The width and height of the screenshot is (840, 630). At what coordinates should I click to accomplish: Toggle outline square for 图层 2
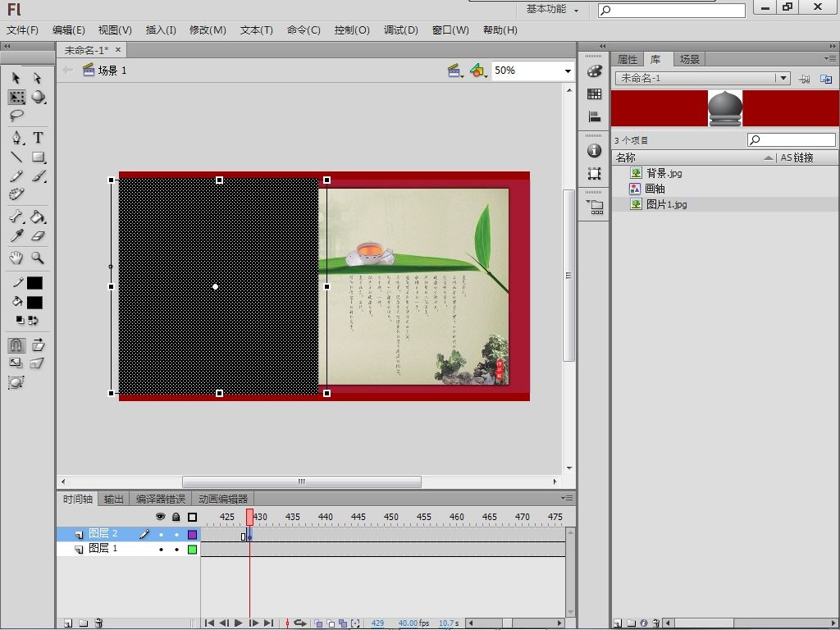[x=192, y=534]
